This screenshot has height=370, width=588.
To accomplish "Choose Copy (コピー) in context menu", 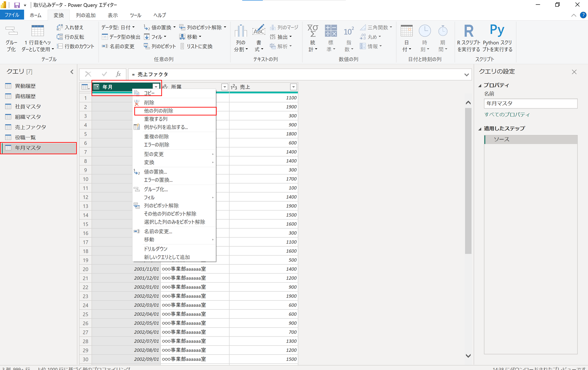I will click(174, 93).
